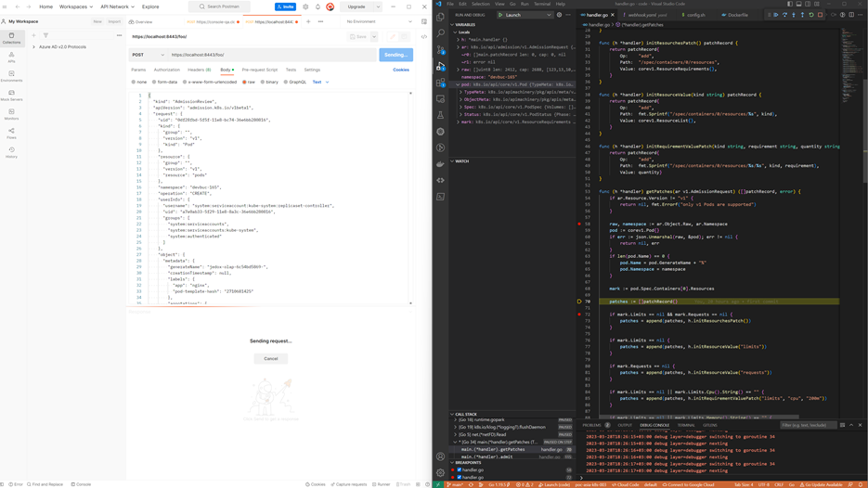Expand the Azure AD v2.0 Protocols collection
Viewport: 868px width, 488px height.
[x=33, y=47]
